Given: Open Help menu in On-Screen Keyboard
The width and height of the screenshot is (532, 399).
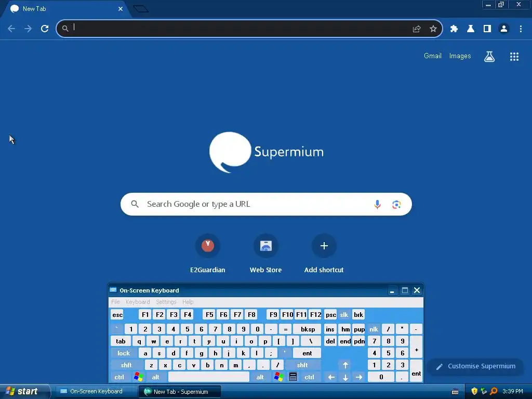Looking at the screenshot, I should point(188,302).
